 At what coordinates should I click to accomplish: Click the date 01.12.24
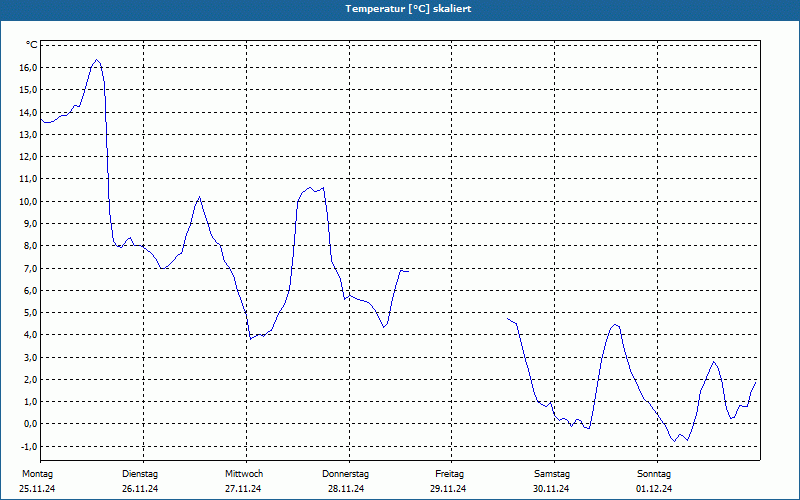[x=654, y=489]
